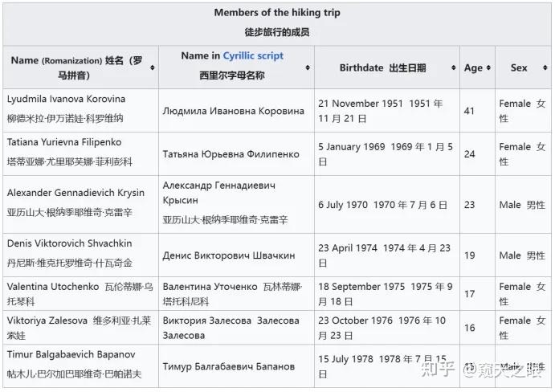Click the Cyrillic name Людмила Ивановна Коровина

(x=233, y=111)
